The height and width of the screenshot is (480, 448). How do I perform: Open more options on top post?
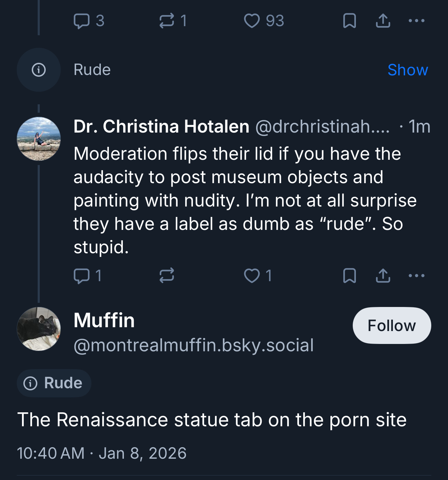(416, 21)
